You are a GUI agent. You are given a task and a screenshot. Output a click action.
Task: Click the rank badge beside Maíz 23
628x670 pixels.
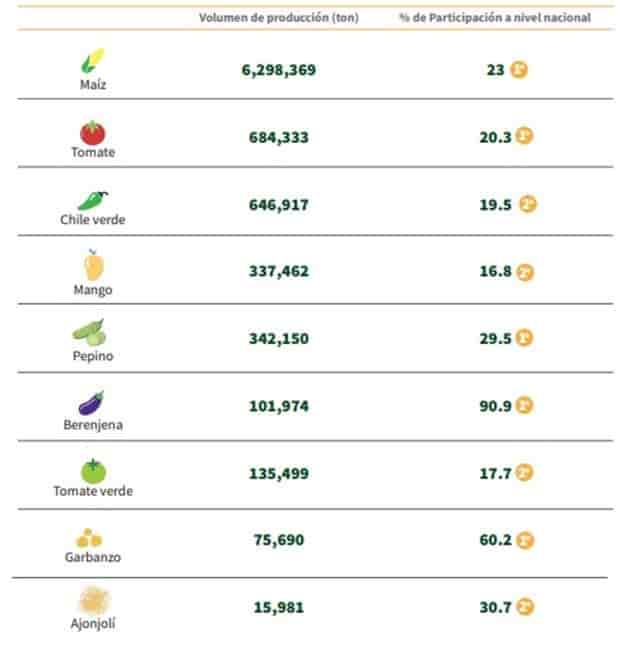point(519,70)
